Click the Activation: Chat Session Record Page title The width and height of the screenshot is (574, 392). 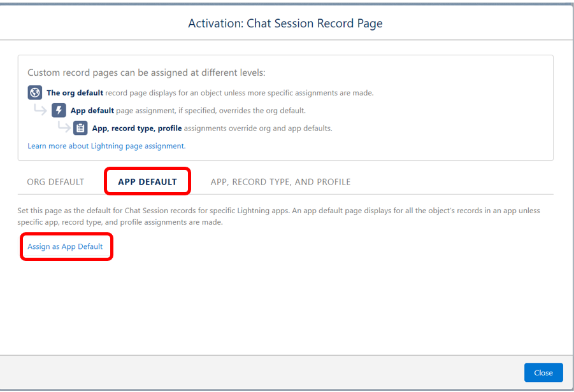[x=285, y=24]
